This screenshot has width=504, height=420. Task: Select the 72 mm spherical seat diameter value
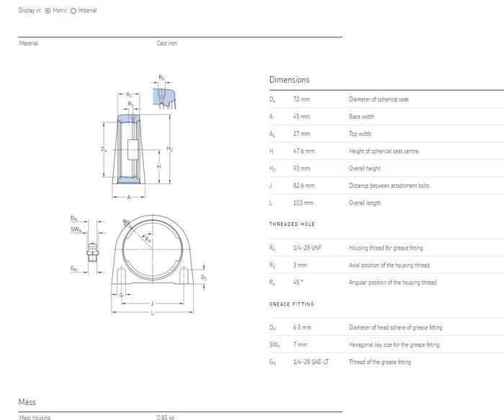[x=301, y=99]
